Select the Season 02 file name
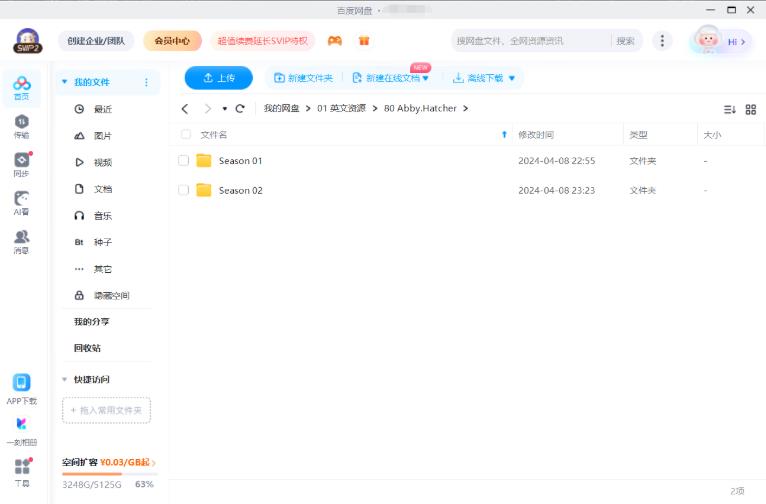 coord(240,190)
